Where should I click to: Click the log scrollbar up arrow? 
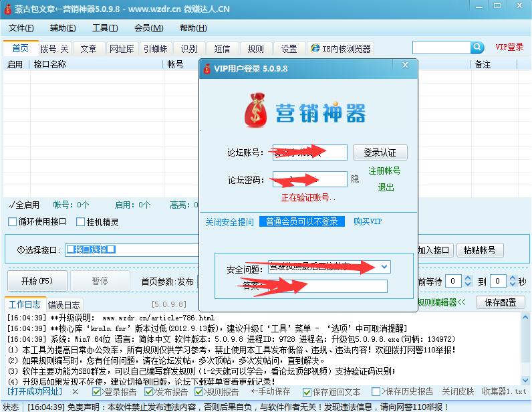point(525,317)
